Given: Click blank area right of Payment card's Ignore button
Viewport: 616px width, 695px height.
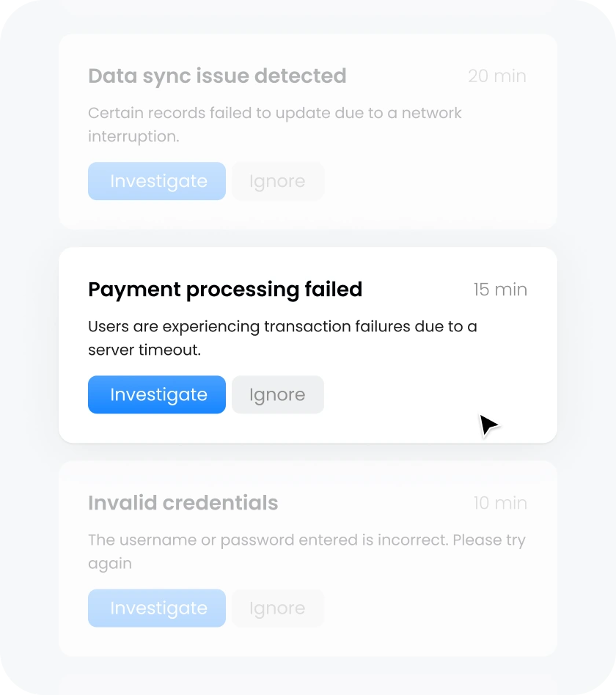Looking at the screenshot, I should click(x=411, y=396).
